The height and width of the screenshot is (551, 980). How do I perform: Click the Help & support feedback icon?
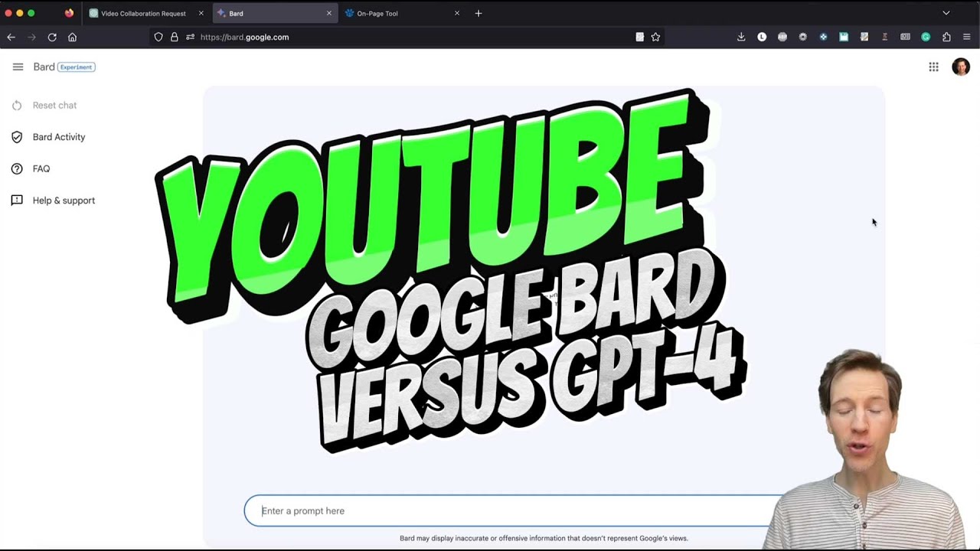[17, 201]
